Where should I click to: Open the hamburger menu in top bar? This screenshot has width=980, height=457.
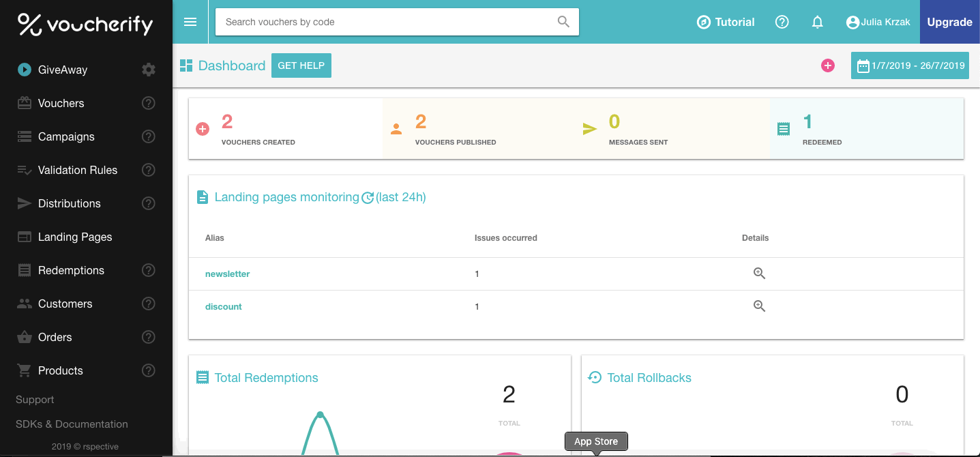(190, 22)
